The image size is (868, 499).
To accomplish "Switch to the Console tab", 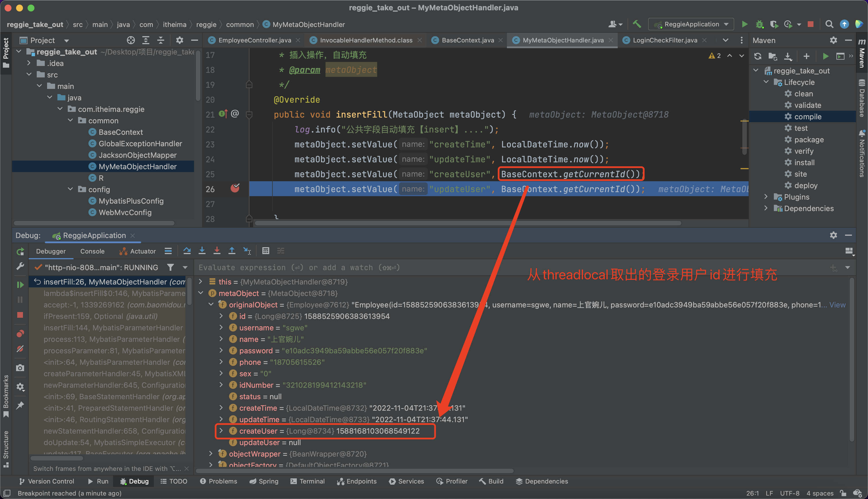I will coord(92,251).
